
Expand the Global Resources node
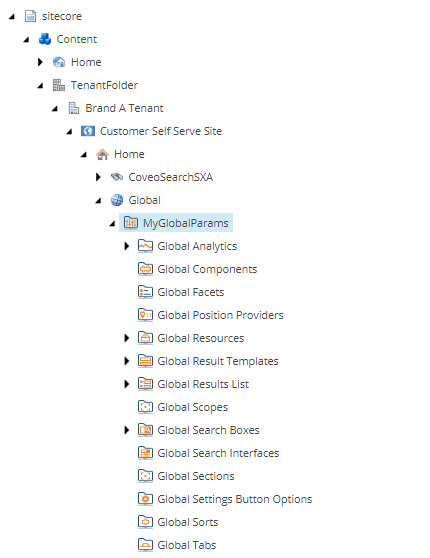[x=126, y=338]
